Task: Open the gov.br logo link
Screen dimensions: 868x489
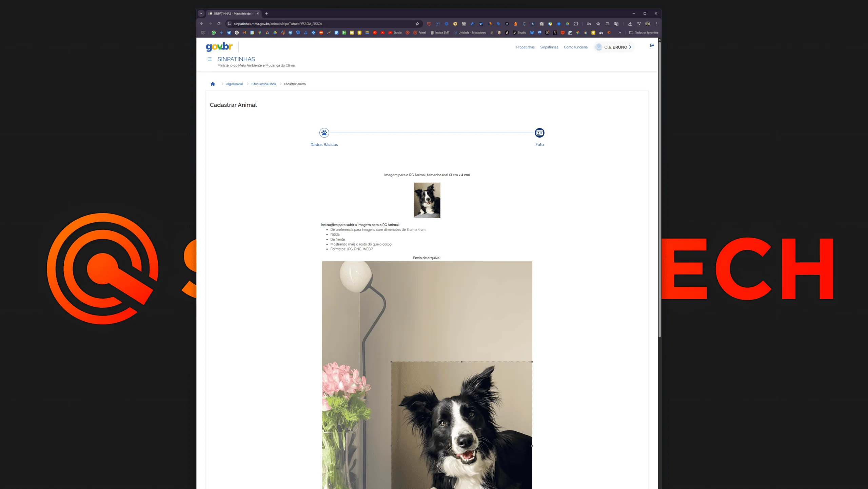Action: 219,47
